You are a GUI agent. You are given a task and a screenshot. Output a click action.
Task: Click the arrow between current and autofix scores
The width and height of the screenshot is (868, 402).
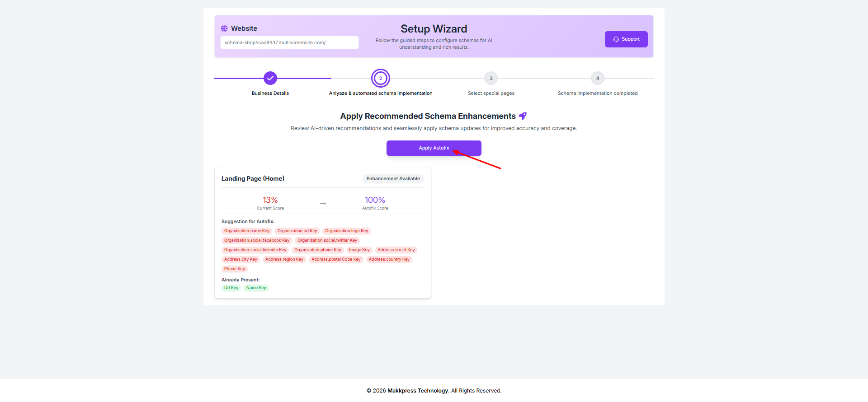coord(323,204)
